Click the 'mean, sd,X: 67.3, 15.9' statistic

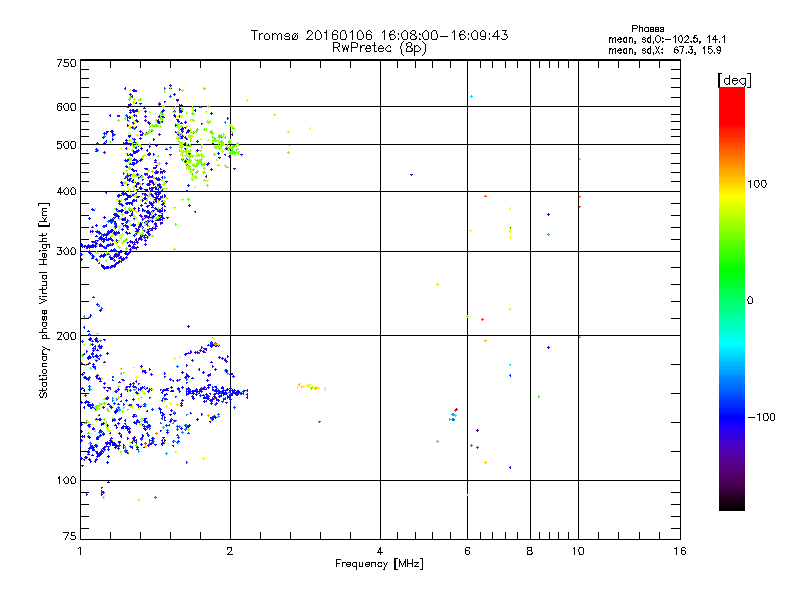coord(664,50)
